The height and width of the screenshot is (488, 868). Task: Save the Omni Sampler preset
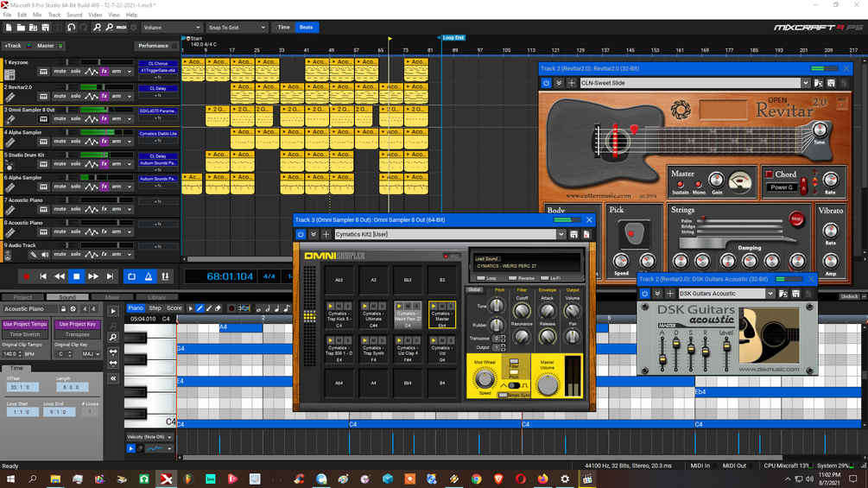pos(574,235)
